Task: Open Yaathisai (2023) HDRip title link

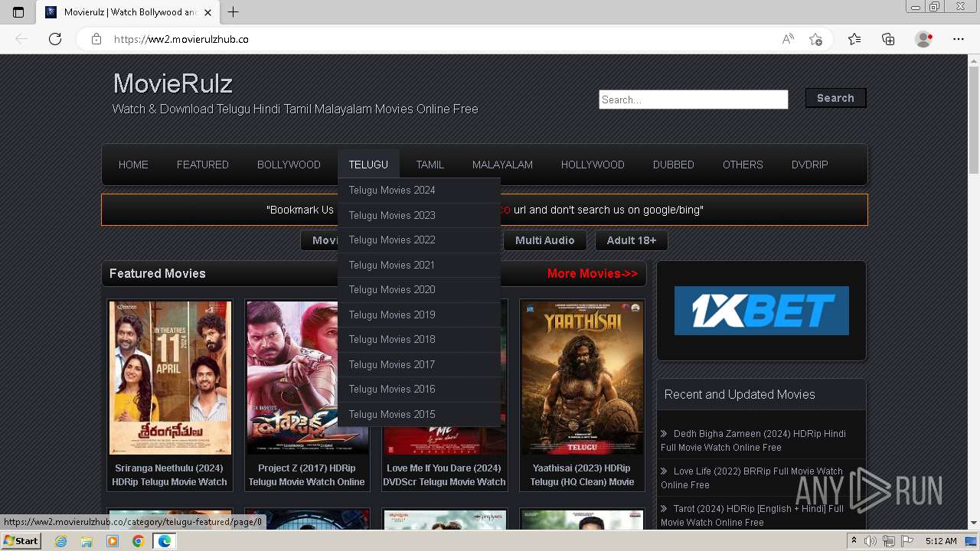Action: click(582, 474)
